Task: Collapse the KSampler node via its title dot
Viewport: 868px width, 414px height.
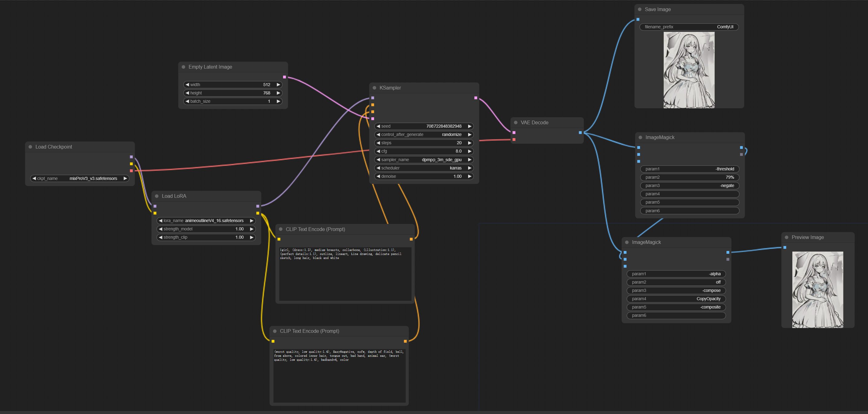Action: pyautogui.click(x=374, y=88)
